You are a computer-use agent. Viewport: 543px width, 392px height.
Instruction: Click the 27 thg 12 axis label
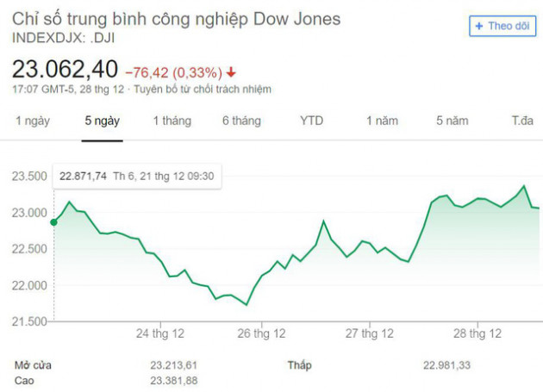(369, 333)
